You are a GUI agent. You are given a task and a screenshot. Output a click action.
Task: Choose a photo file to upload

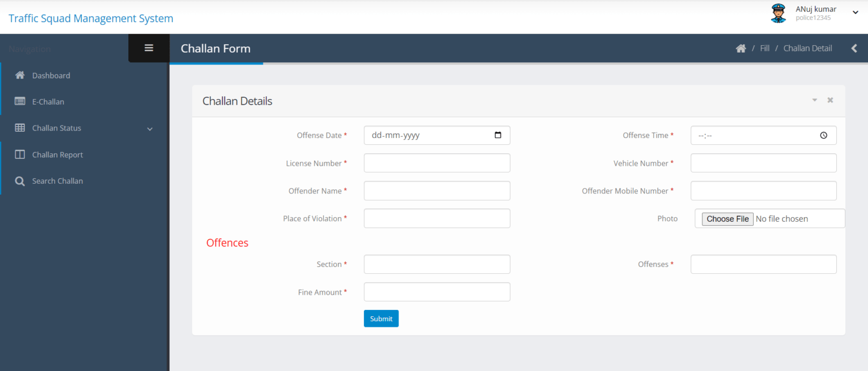(x=727, y=218)
